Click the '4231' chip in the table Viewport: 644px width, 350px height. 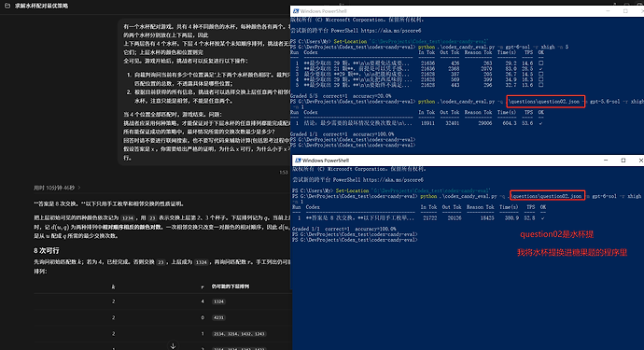pos(218,317)
